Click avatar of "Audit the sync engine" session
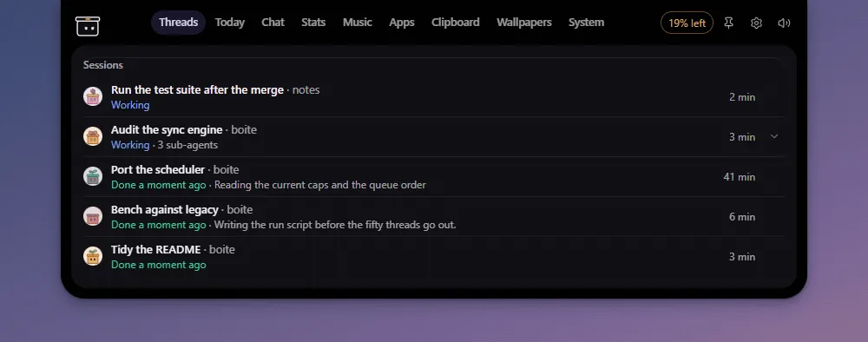The height and width of the screenshot is (342, 868). 93,136
